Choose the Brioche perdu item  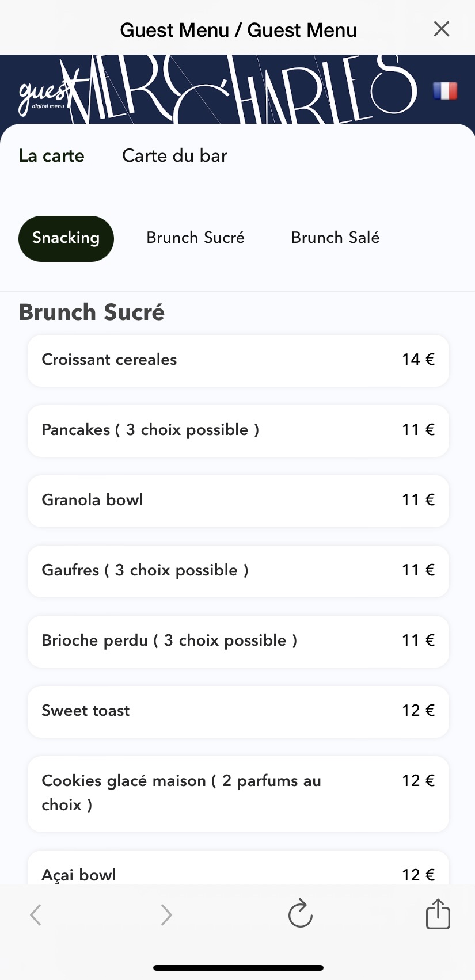click(x=238, y=641)
